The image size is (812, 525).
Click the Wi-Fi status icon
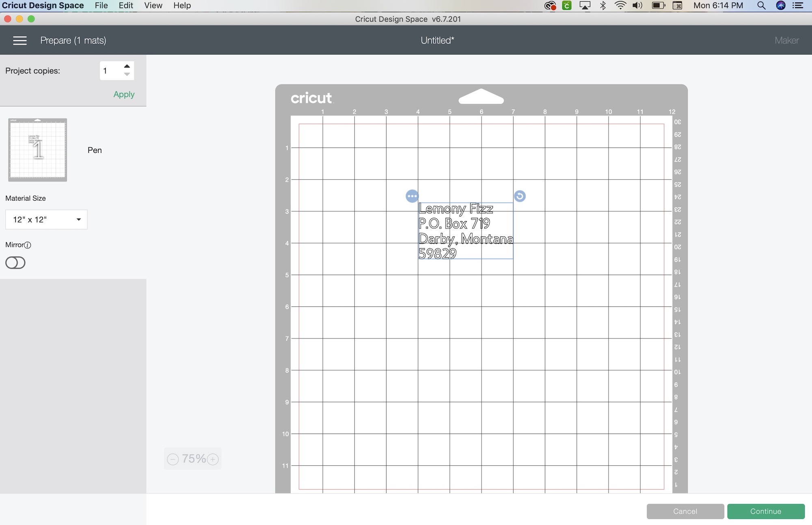[620, 6]
